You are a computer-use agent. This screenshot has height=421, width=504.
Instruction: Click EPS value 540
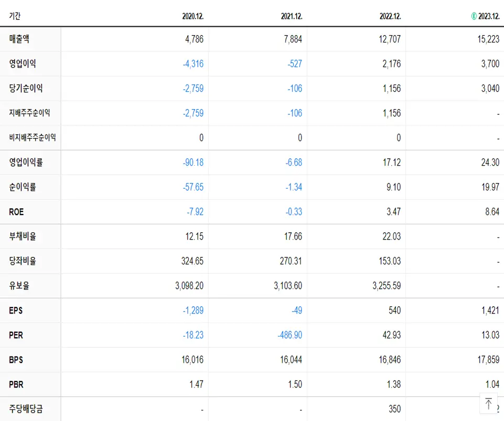(x=395, y=310)
